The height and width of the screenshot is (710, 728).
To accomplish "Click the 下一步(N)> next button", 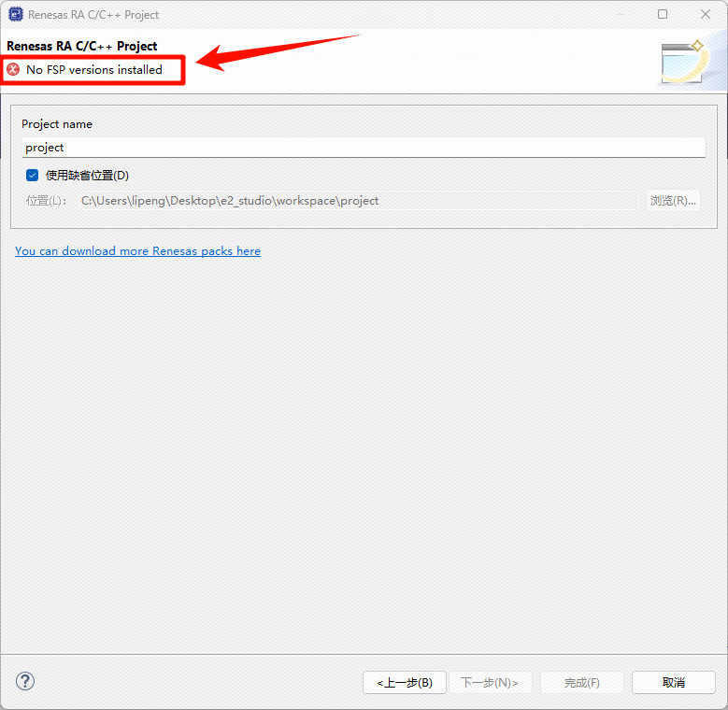I will click(x=490, y=683).
